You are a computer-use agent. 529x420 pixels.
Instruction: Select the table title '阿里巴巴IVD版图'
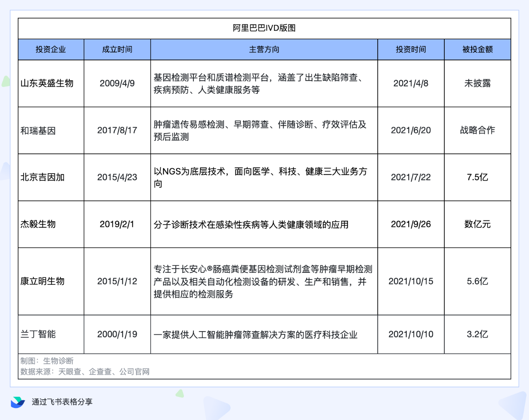click(x=264, y=28)
